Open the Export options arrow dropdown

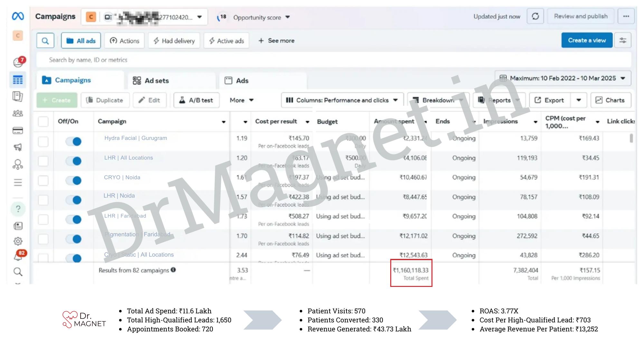click(x=579, y=100)
